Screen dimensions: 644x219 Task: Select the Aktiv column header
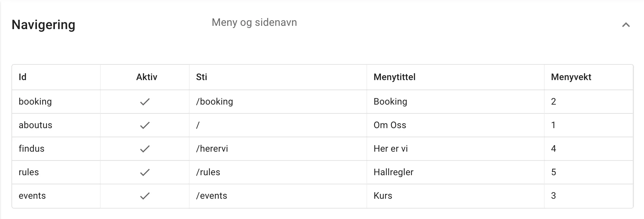pyautogui.click(x=146, y=77)
